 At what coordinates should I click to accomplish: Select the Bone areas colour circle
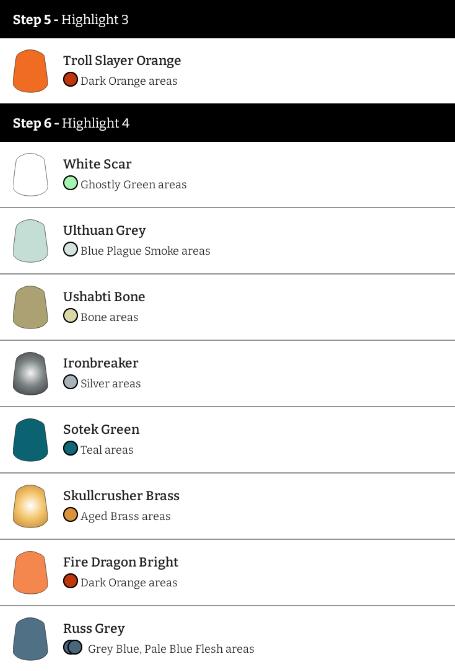point(70,316)
